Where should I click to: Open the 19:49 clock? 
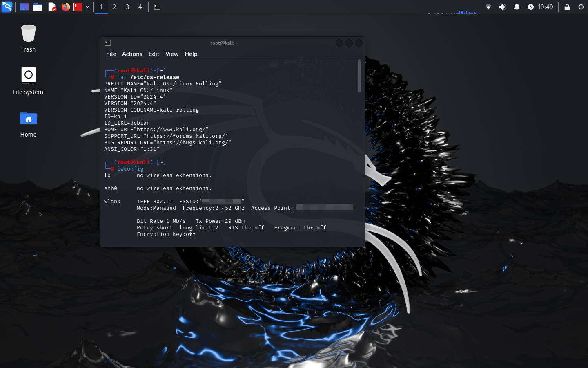click(546, 7)
